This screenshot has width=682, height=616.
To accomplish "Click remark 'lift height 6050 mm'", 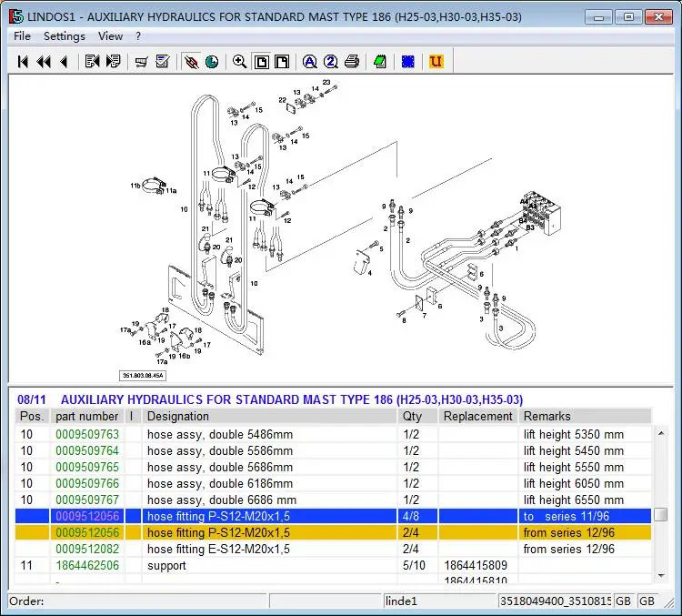I will [x=574, y=484].
